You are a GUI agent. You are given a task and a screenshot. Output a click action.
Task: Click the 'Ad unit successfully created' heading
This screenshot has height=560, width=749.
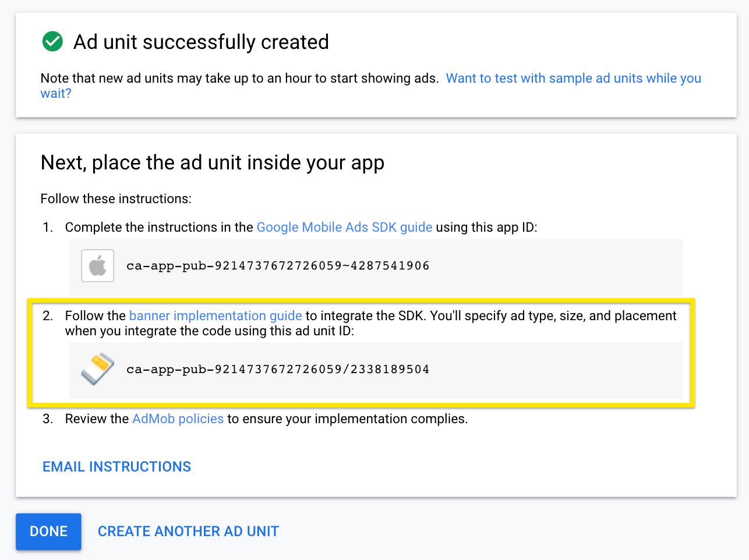coord(201,42)
